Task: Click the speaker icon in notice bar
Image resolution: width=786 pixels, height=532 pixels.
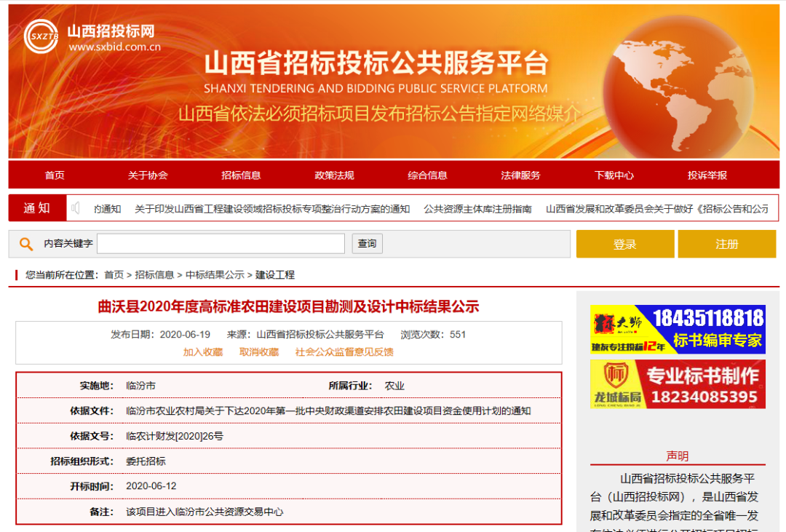Action: coord(75,208)
